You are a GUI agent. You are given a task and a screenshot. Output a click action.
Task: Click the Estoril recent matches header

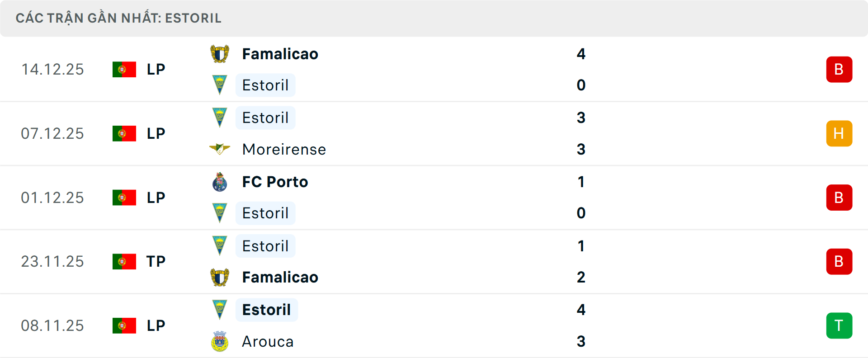pos(118,18)
